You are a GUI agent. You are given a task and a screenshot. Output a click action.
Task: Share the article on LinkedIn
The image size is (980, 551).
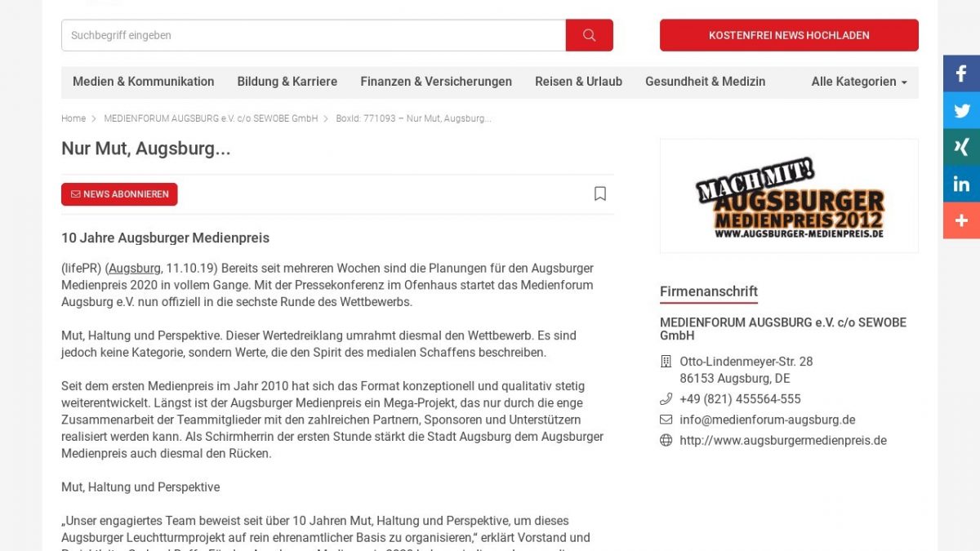961,184
